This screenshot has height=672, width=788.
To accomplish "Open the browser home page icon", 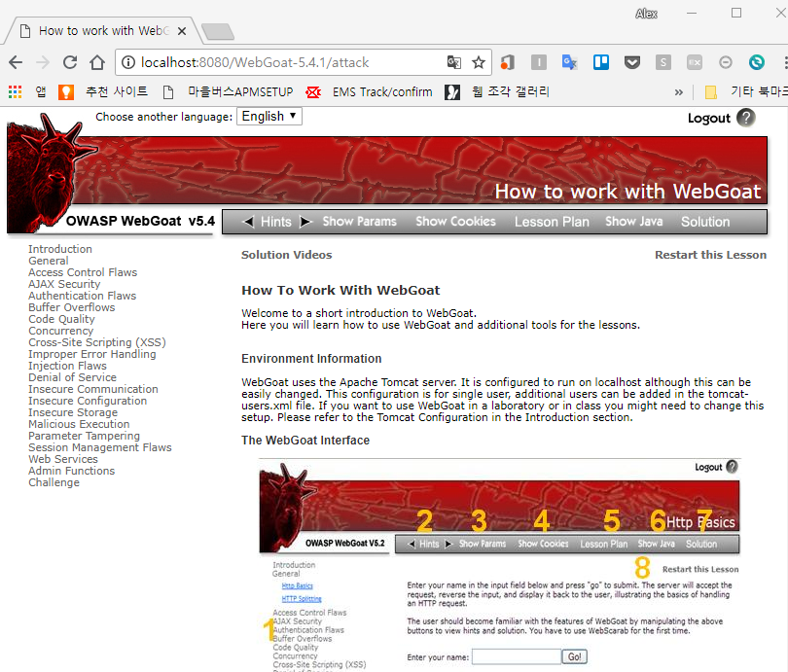I will [97, 62].
